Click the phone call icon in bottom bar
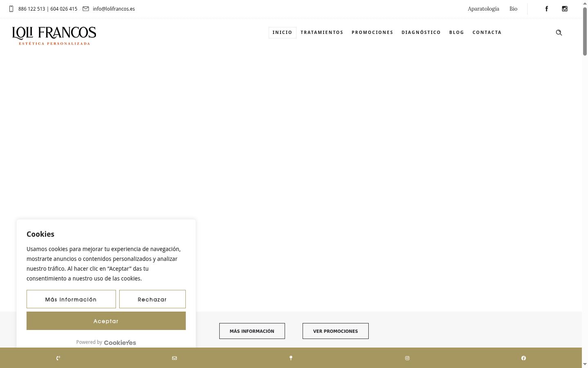Screen dimensions: 588x368 tap(58, 358)
